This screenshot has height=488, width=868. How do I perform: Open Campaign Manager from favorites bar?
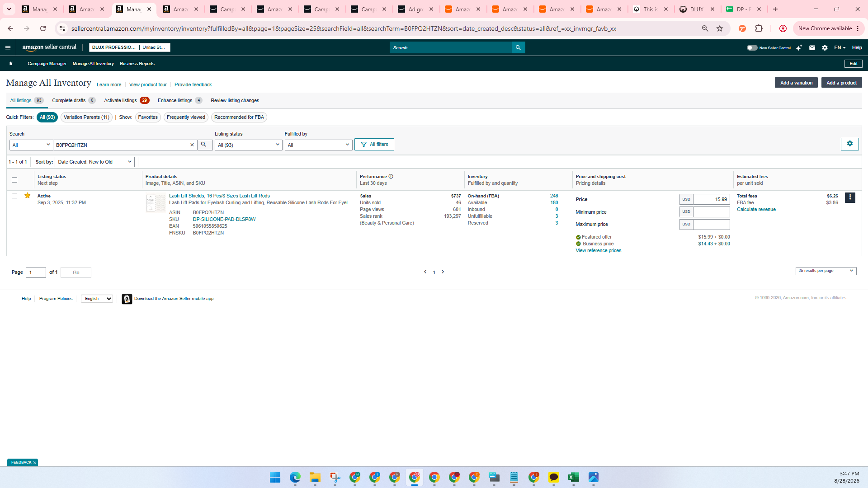47,64
